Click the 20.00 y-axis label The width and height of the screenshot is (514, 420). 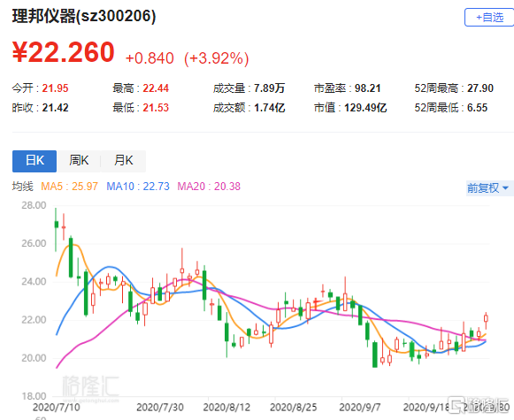point(34,358)
